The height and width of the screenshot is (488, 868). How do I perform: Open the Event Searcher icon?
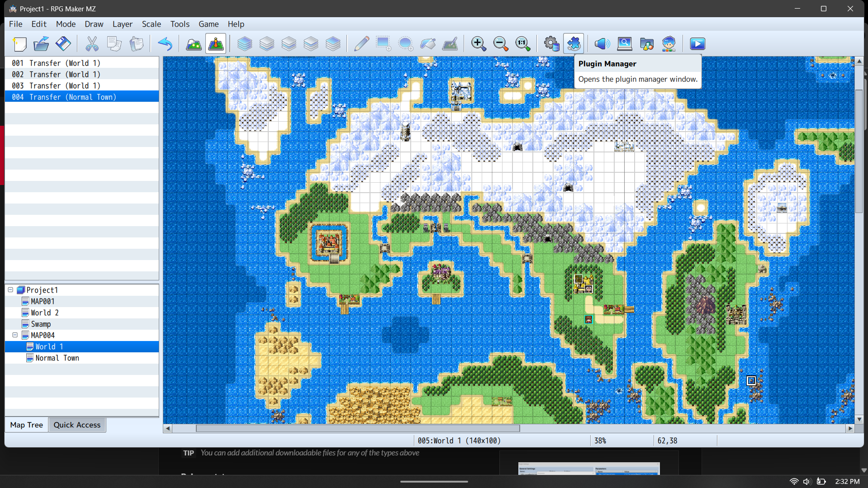625,44
